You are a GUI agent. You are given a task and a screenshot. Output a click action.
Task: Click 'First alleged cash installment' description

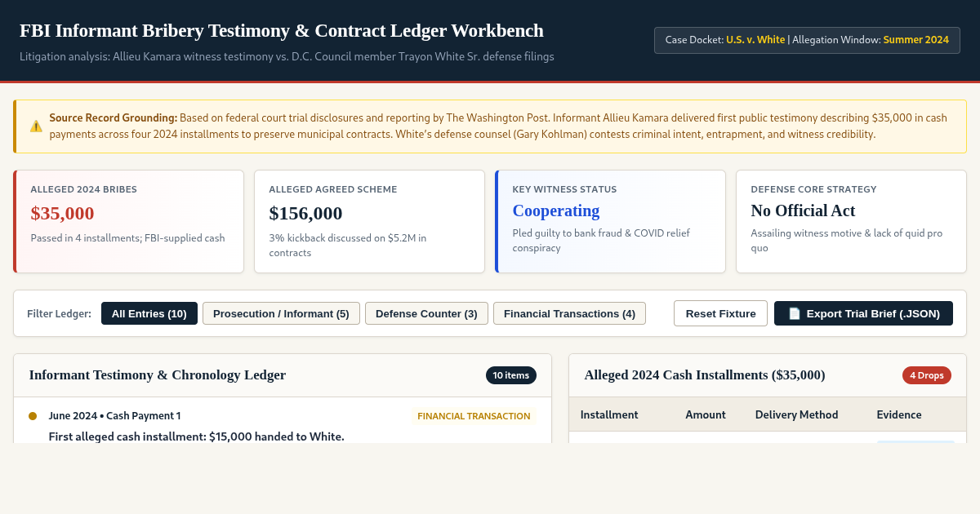(197, 436)
